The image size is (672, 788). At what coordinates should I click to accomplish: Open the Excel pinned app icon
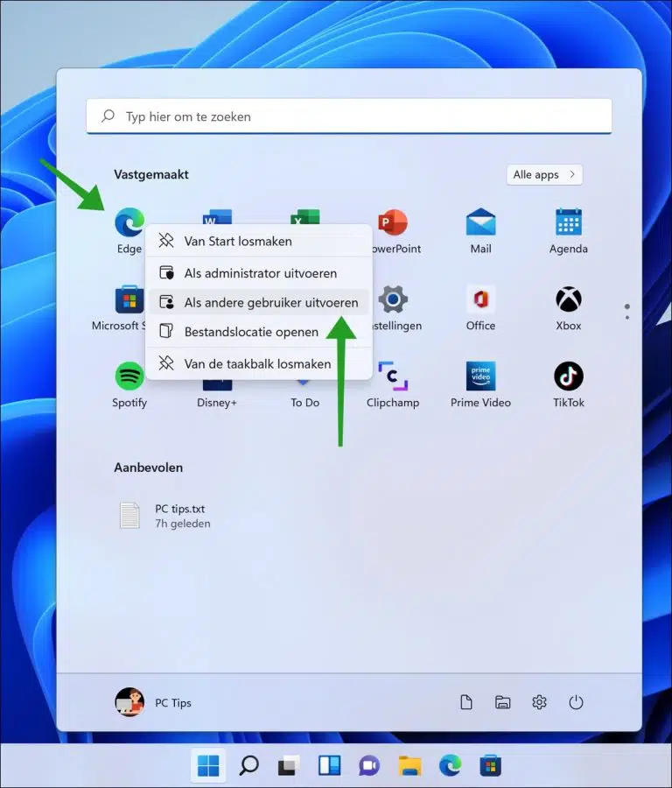point(304,217)
